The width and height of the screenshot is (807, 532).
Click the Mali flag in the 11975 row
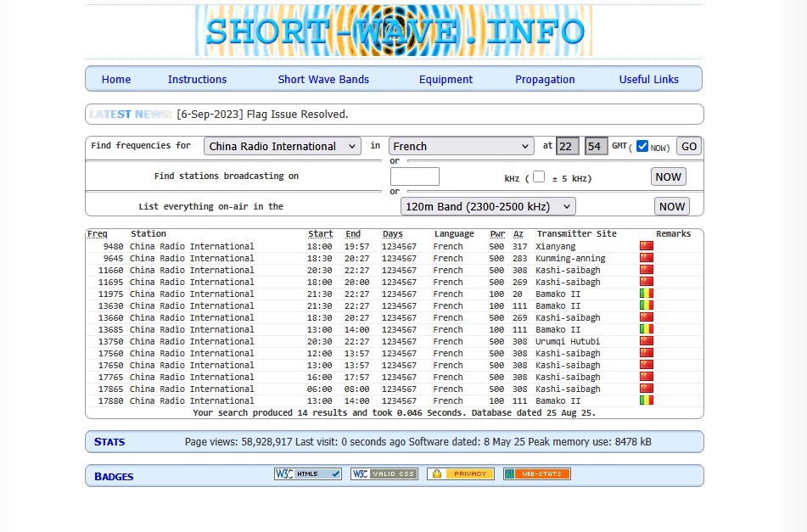click(x=647, y=294)
